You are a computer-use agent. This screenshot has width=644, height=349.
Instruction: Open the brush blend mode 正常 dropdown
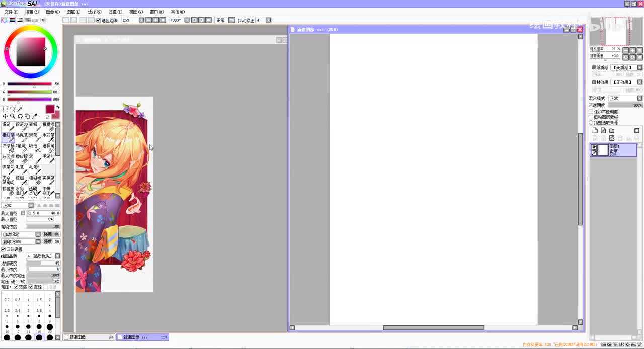31,205
